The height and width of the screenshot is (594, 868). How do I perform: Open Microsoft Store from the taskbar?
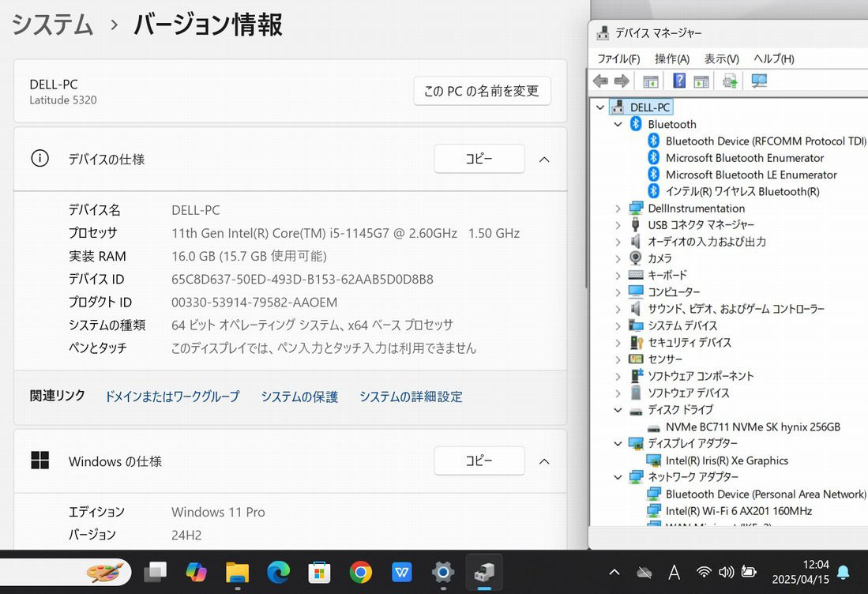pyautogui.click(x=319, y=572)
